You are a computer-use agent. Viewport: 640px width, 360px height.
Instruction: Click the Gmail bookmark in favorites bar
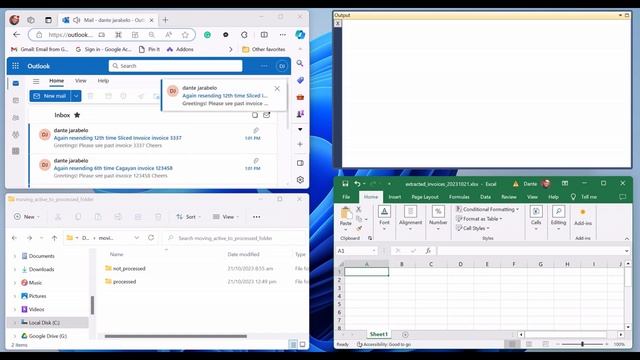point(39,49)
